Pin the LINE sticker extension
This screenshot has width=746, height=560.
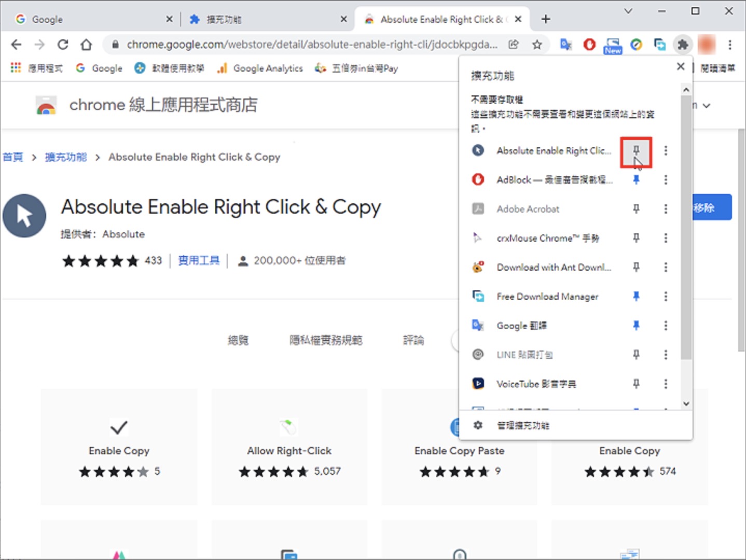point(636,355)
